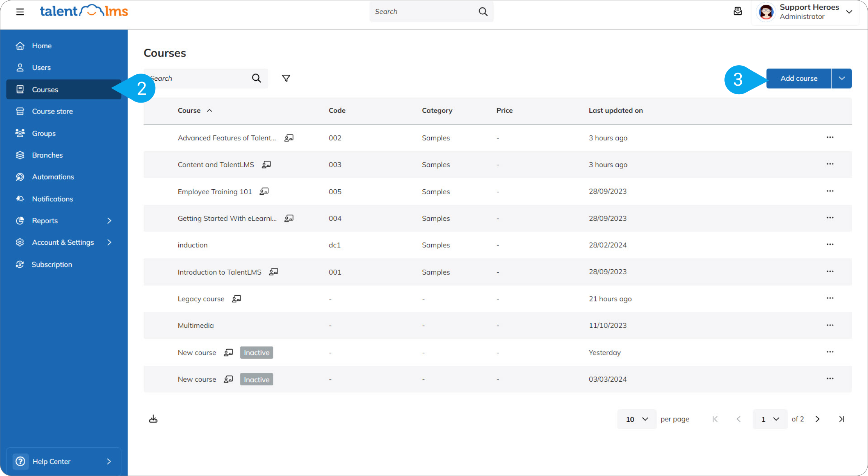Image resolution: width=868 pixels, height=476 pixels.
Task: Open the Employee Training 101 course
Action: [215, 192]
